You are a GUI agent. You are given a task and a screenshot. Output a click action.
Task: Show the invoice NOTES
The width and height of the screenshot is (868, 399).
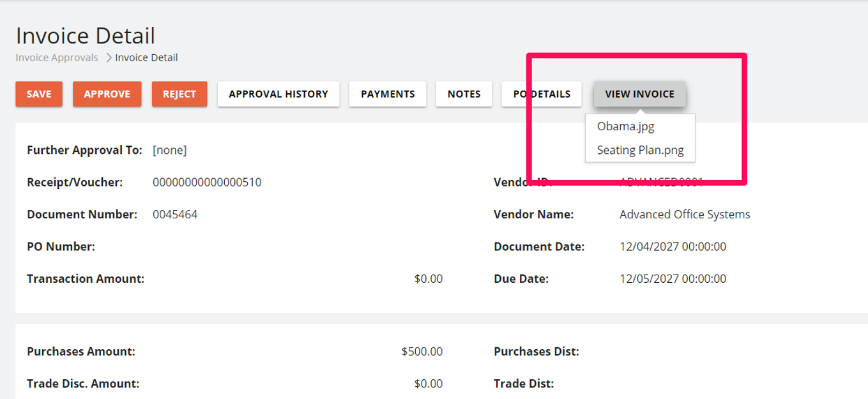[x=464, y=94]
